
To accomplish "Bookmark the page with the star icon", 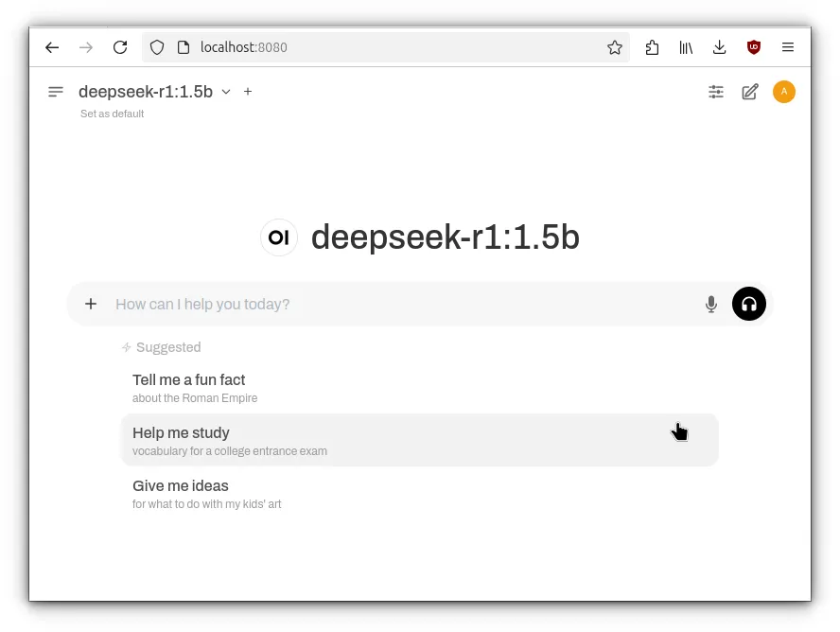I will [x=615, y=46].
